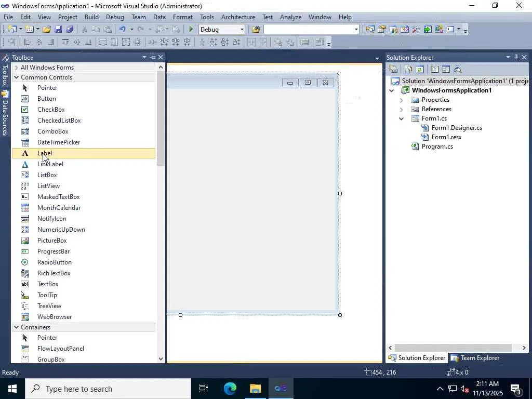Click the Task View taskbar icon
This screenshot has height=399, width=532.
coord(204,389)
